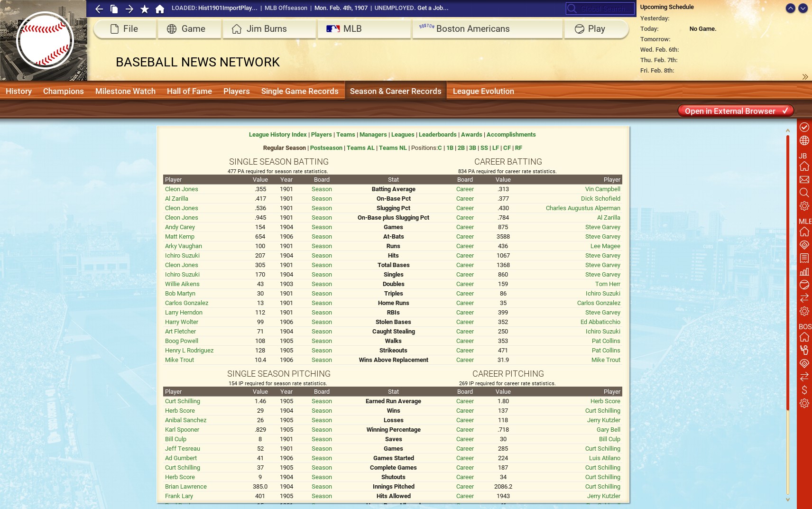This screenshot has height=509, width=812.
Task: Click the League History Index link
Action: [278, 135]
